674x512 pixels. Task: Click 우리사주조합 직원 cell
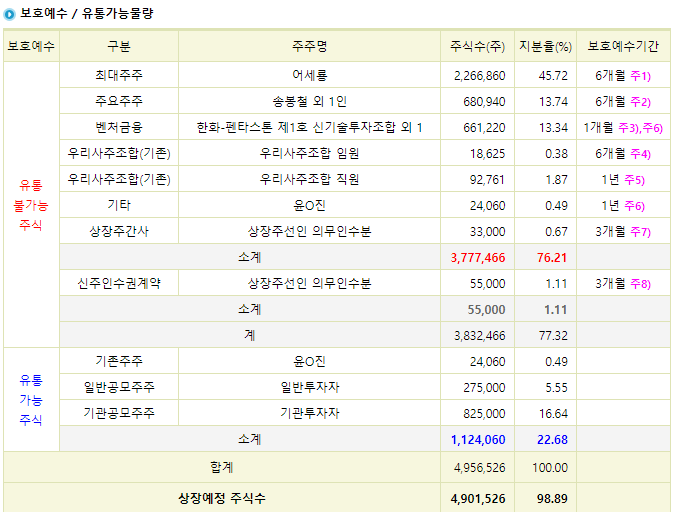(x=309, y=179)
